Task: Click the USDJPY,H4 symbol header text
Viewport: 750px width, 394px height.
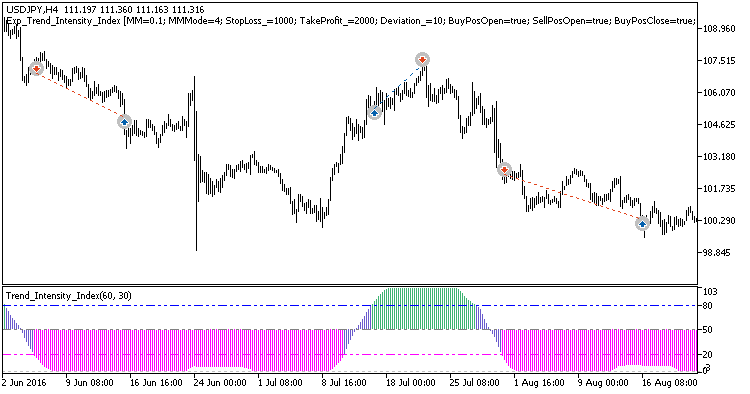Action: point(33,10)
